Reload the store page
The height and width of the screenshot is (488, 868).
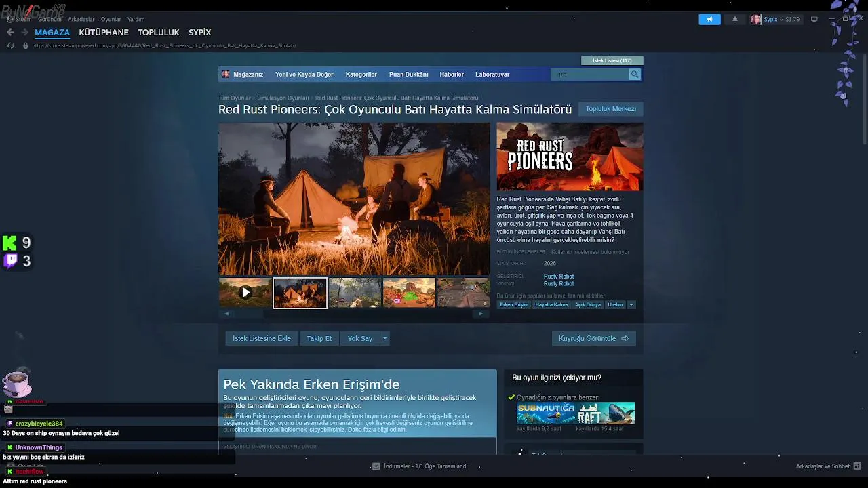10,45
